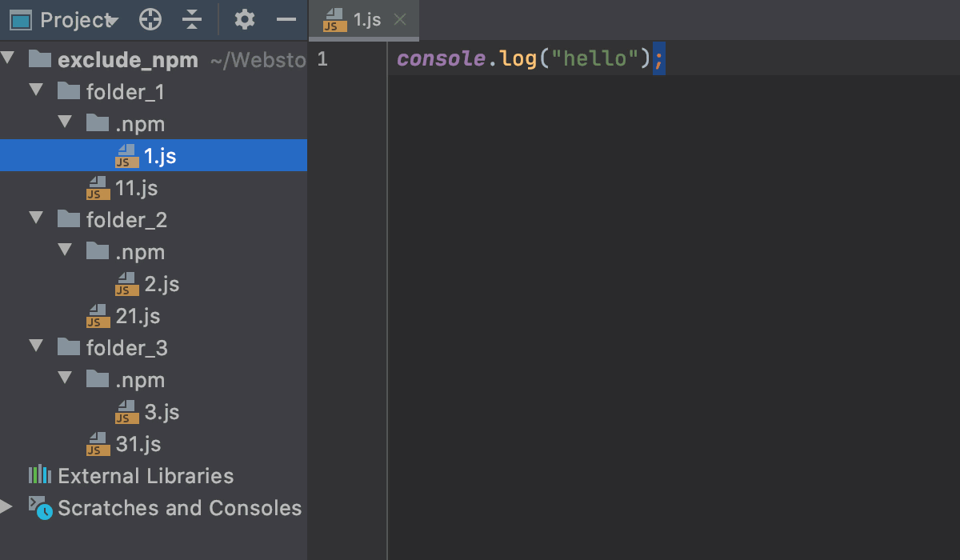Click the Collapse All icon in Project toolbar

click(x=192, y=21)
